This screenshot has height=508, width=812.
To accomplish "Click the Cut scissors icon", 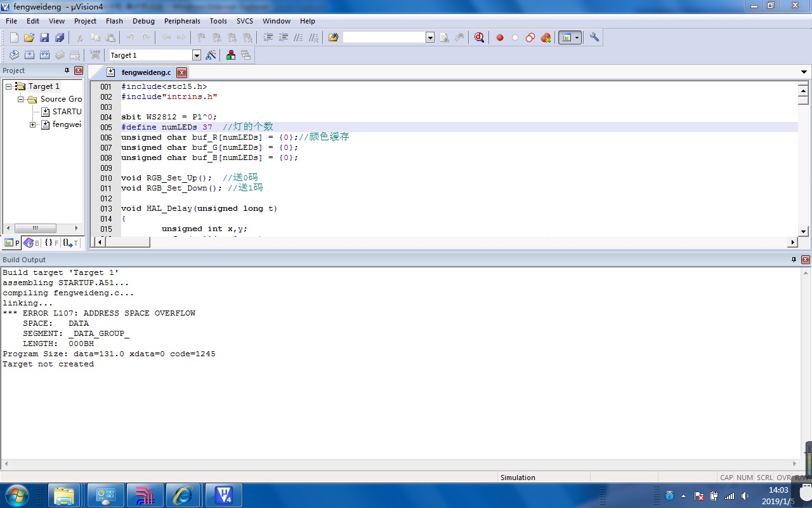I will (x=80, y=37).
